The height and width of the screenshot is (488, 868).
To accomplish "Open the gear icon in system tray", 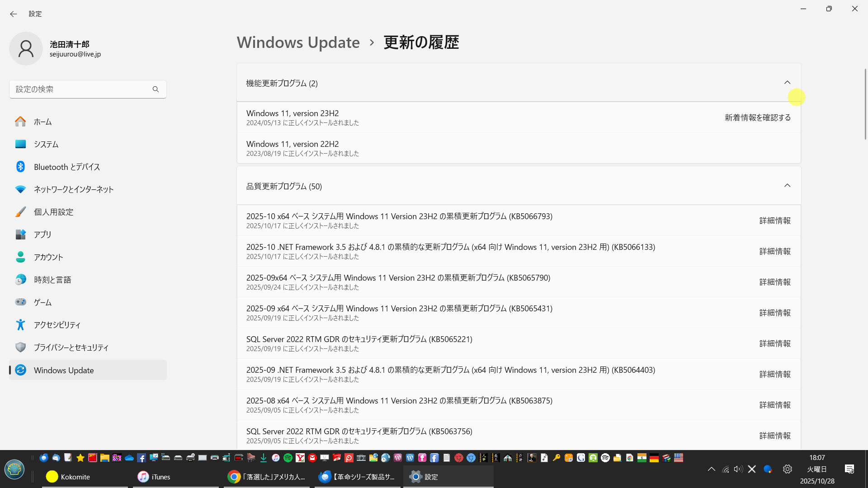I will (788, 469).
